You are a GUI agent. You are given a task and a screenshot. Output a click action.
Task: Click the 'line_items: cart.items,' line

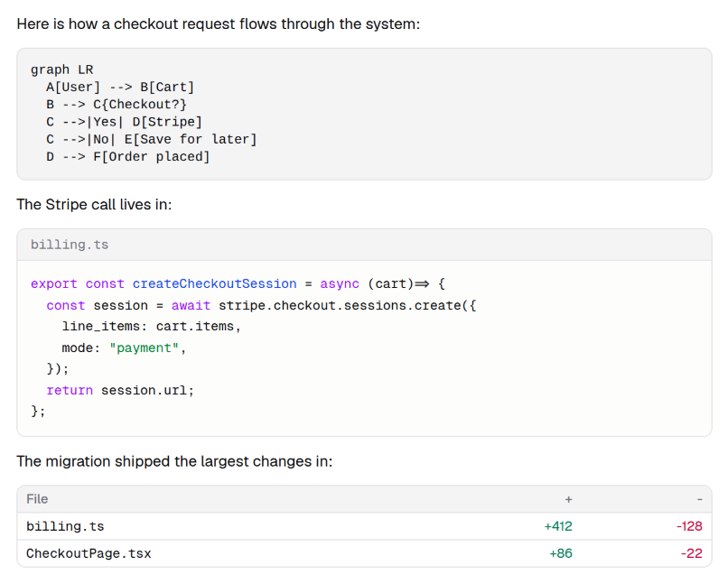(152, 327)
